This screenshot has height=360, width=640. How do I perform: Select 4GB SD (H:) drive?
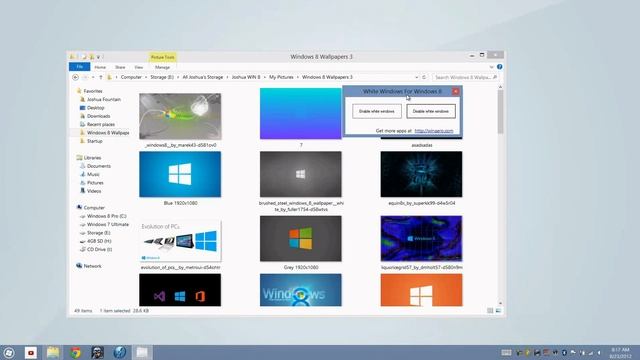[x=99, y=241]
